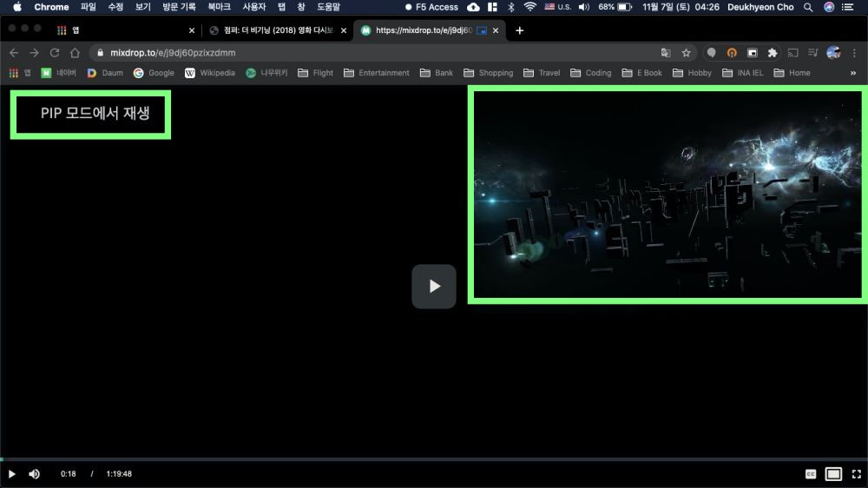Viewport: 868px width, 488px height.
Task: Click the video progress bar
Action: coord(434,458)
